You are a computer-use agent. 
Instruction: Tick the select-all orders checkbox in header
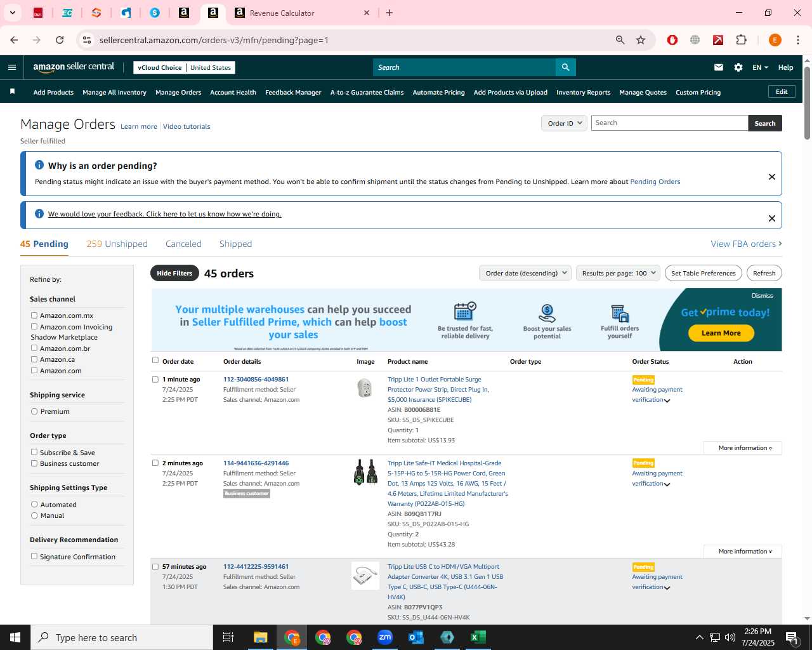coord(155,360)
